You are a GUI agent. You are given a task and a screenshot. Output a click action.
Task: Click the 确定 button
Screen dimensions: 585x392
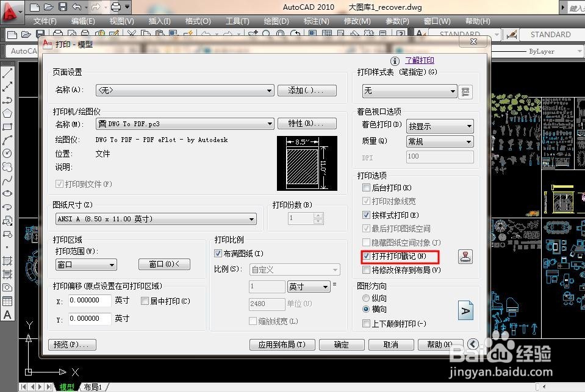tap(342, 344)
